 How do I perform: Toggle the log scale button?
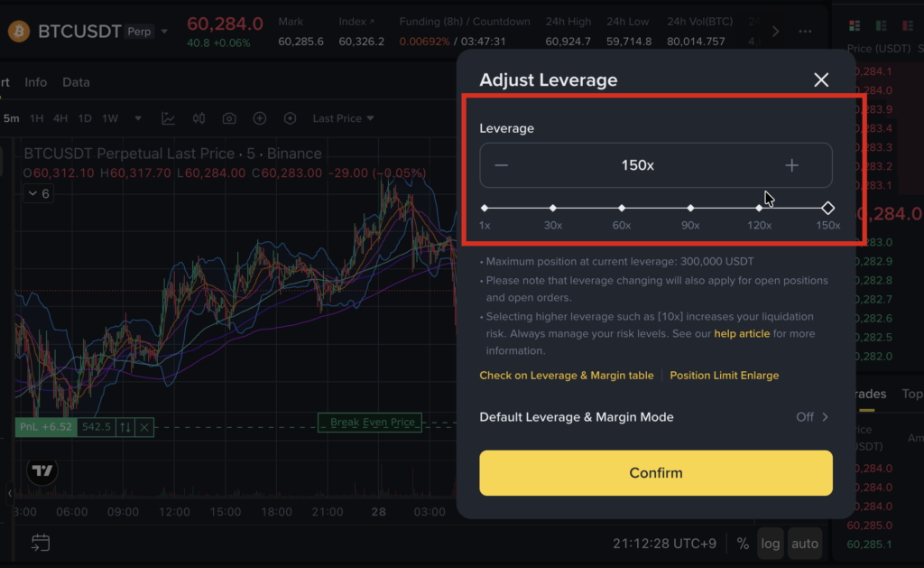click(771, 544)
